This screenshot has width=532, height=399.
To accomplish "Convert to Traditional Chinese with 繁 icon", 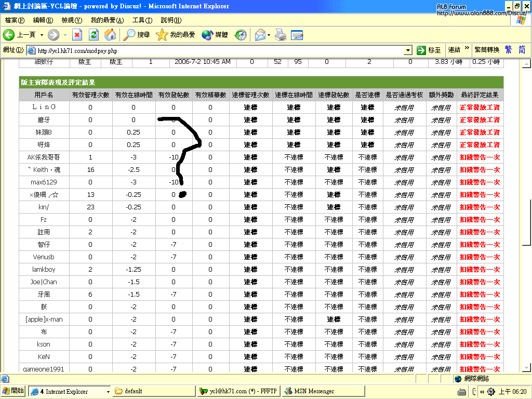I will point(508,50).
